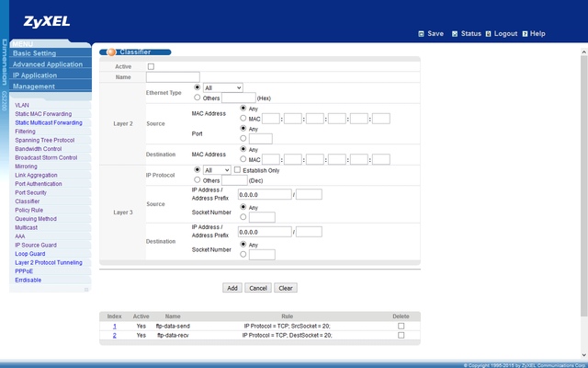588x368 pixels.
Task: Open Classifier sidebar link
Action: tap(27, 201)
